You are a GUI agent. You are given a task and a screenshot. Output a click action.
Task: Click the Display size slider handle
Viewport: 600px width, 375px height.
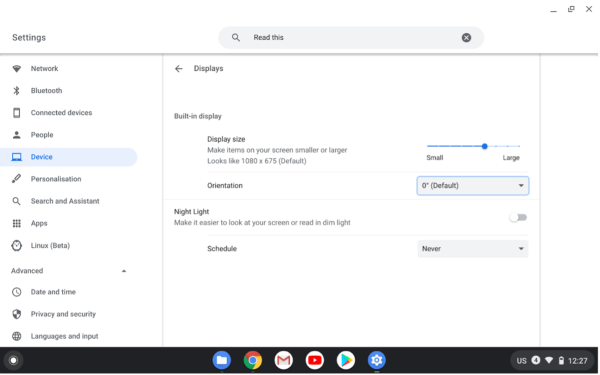484,146
